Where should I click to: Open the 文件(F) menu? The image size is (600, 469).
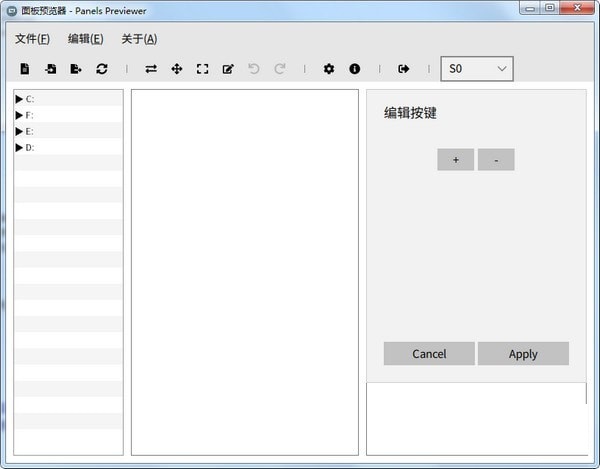pyautogui.click(x=33, y=39)
